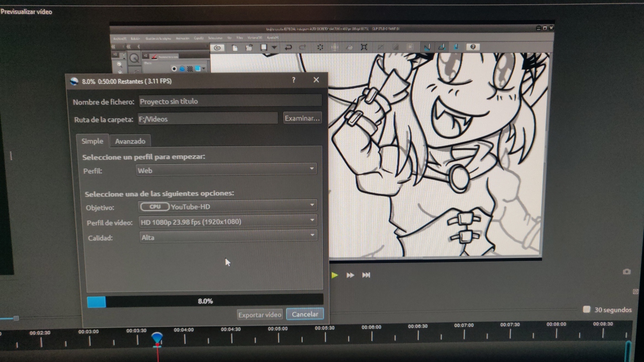
Task: Click the Ruta de la carpeta field
Action: pos(207,119)
